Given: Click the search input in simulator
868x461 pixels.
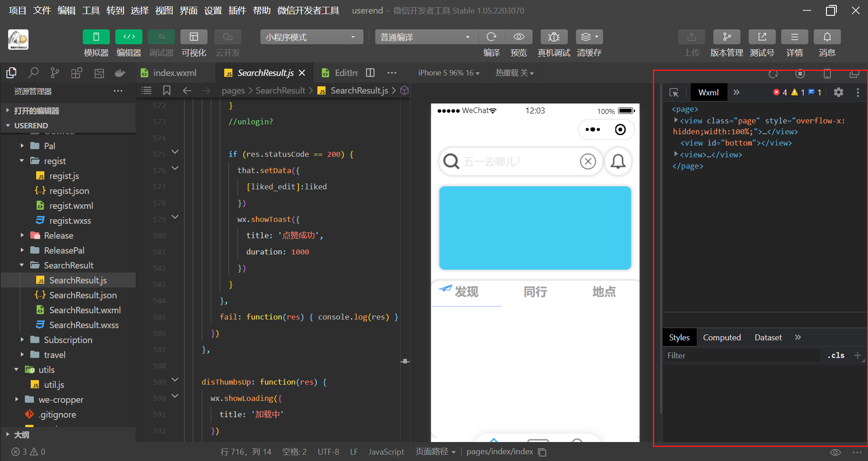Looking at the screenshot, I should [520, 161].
